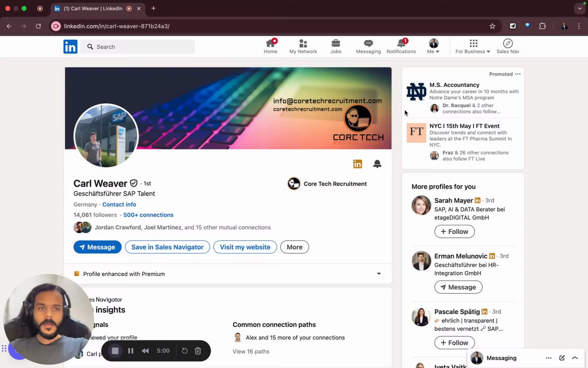Pause the screen recording
The width and height of the screenshot is (588, 368).
130,351
